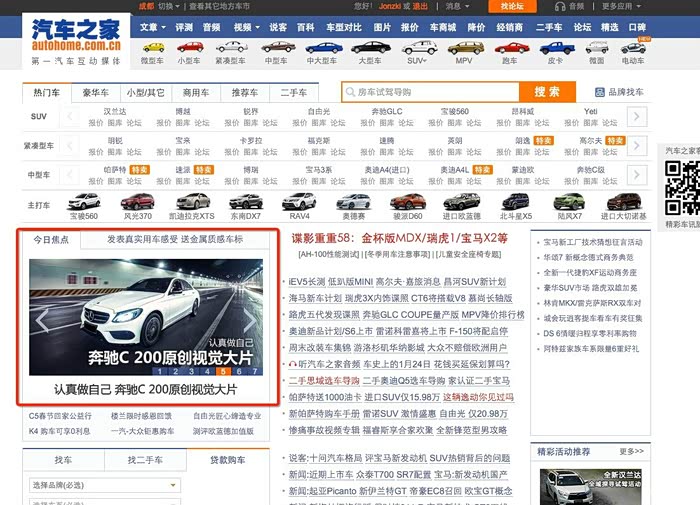
Task: Click the headphone 音频 icon in top bar
Action: [x=560, y=6]
